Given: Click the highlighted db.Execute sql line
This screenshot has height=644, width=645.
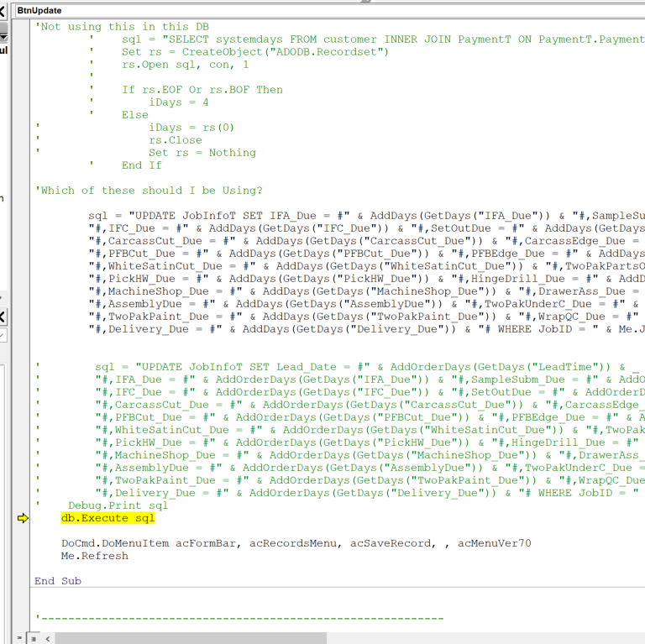Looking at the screenshot, I should 107,518.
